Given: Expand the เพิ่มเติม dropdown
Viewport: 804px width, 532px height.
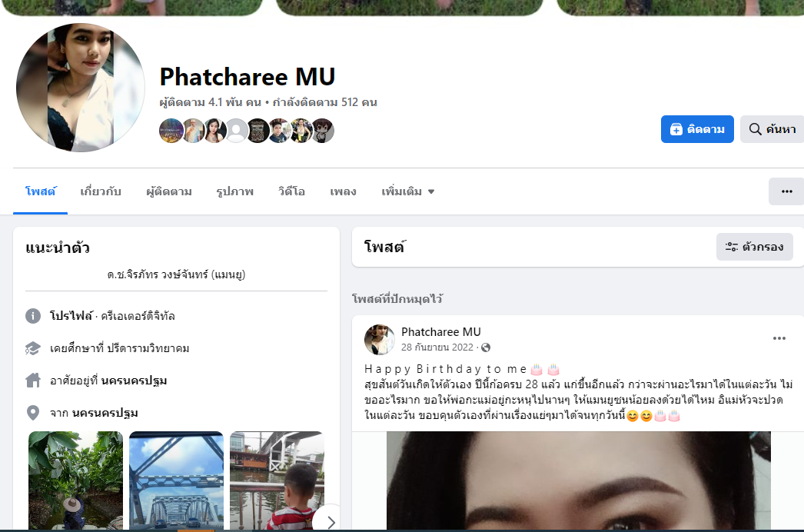Looking at the screenshot, I should coord(407,191).
